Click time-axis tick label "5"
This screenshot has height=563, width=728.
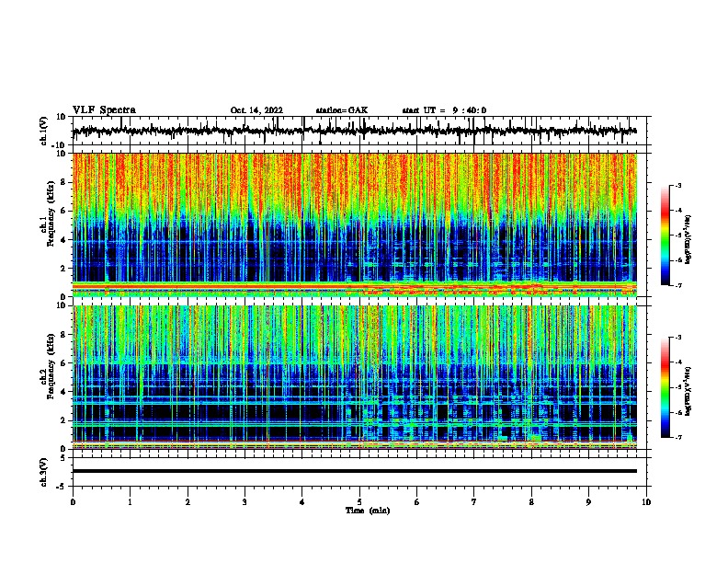[359, 502]
